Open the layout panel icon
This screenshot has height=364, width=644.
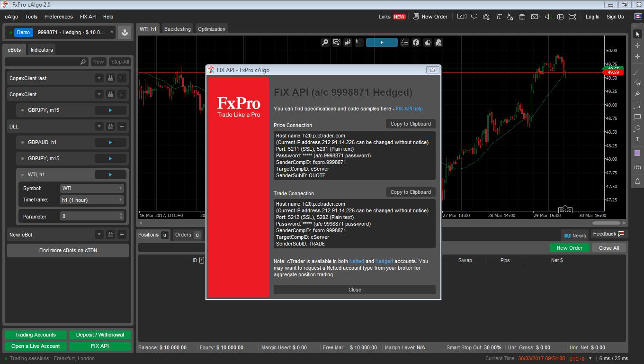560,17
